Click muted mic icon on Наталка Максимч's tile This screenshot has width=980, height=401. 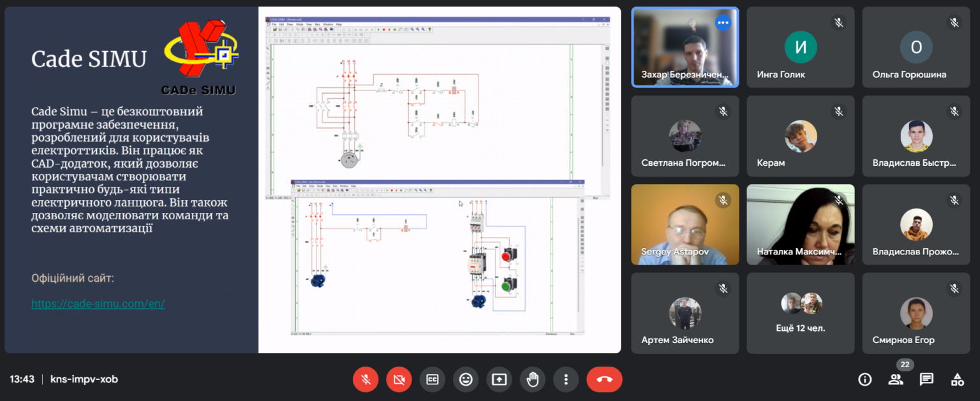838,200
